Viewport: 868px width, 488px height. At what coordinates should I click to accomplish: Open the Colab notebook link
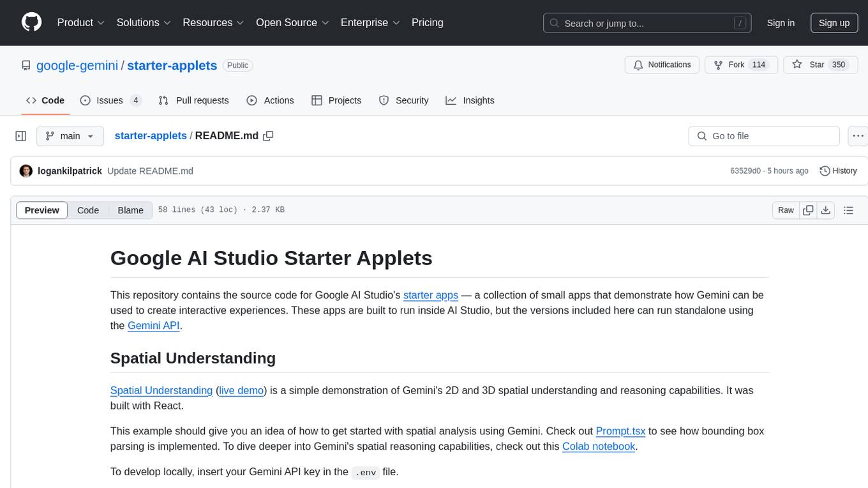pyautogui.click(x=599, y=446)
